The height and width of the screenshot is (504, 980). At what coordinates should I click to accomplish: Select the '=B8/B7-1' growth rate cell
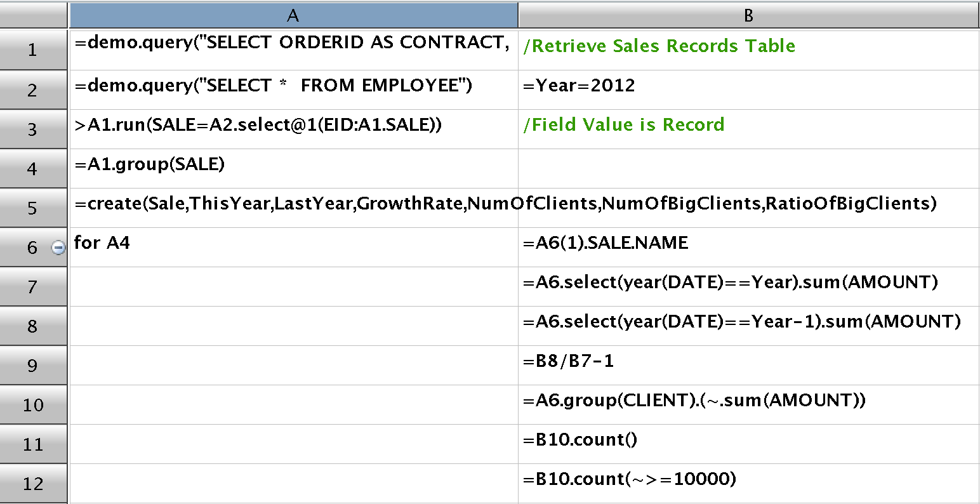568,361
